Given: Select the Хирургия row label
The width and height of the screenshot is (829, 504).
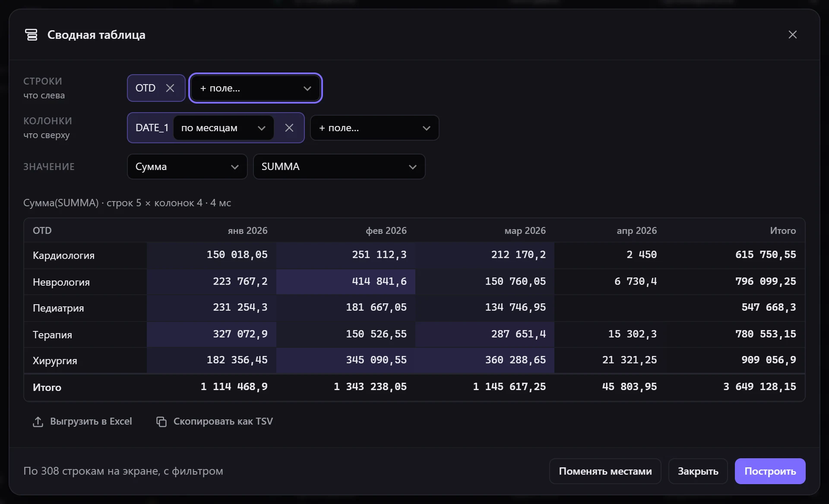Looking at the screenshot, I should click(55, 361).
